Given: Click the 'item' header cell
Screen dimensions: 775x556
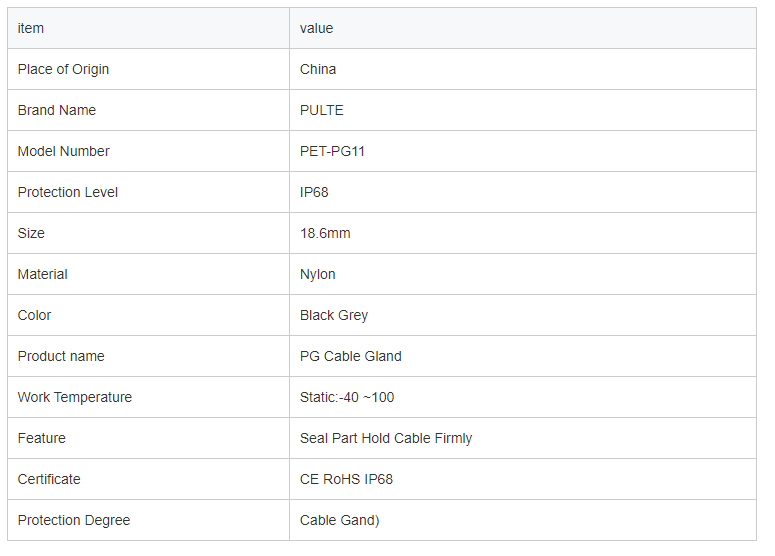Looking at the screenshot, I should pos(148,28).
